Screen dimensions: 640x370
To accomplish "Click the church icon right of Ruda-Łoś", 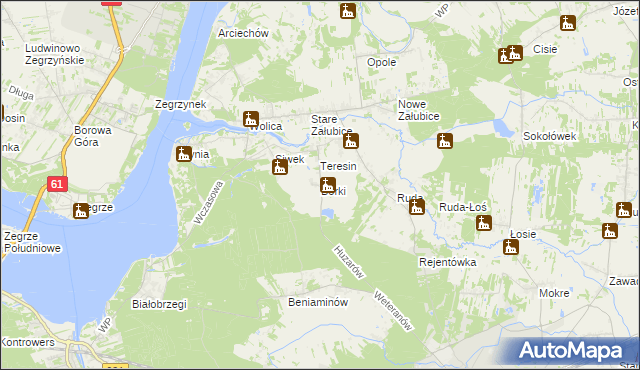I will point(484,223).
